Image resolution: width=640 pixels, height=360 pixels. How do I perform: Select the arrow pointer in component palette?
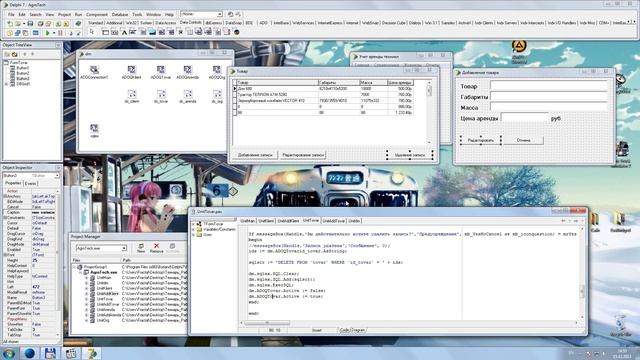[92, 32]
